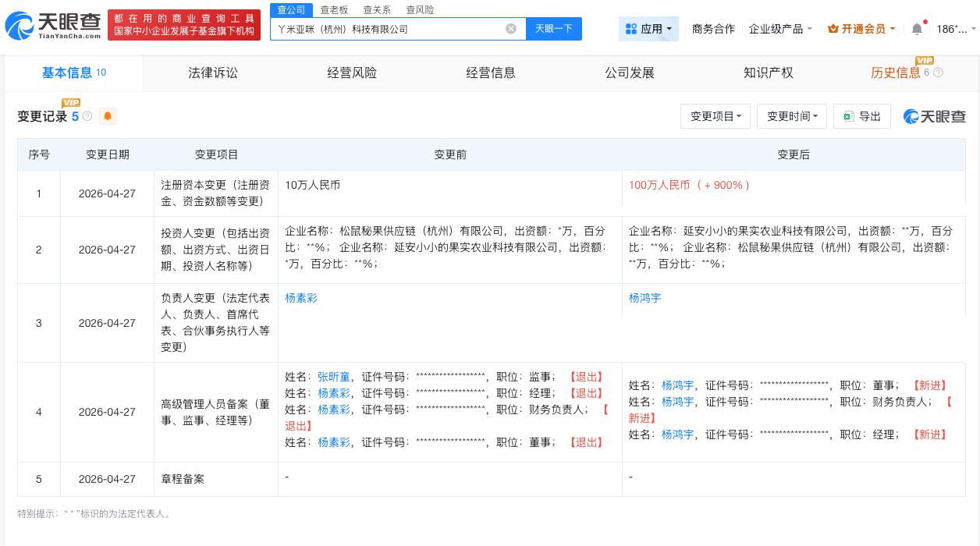Open the 杨鸿宇 person link in row 3
This screenshot has height=546, width=980.
(x=644, y=298)
